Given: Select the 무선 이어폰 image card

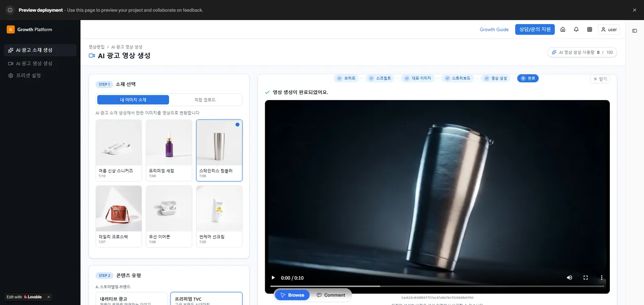Looking at the screenshot, I should click(x=169, y=216).
